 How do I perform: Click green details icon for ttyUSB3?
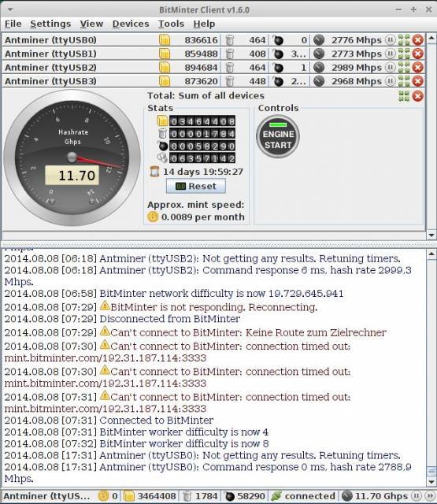(404, 81)
